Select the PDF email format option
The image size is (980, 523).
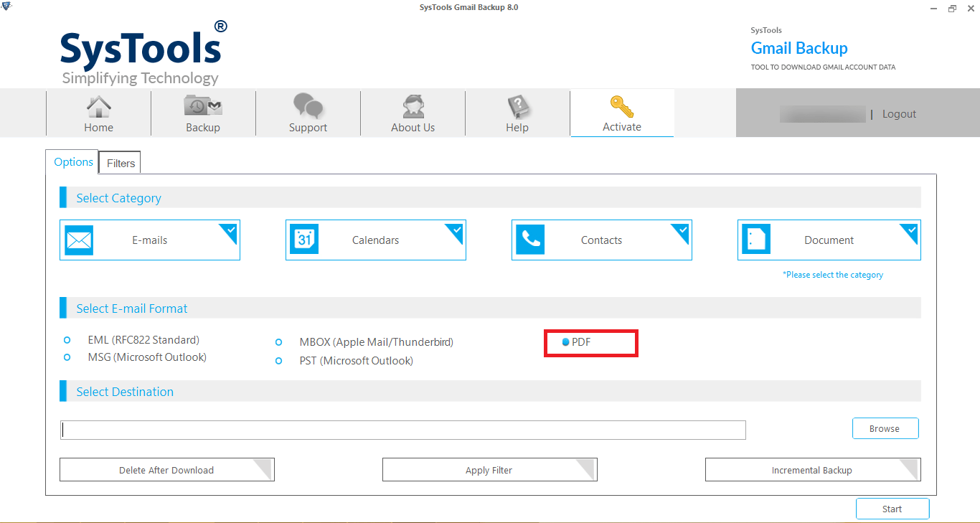(x=565, y=342)
